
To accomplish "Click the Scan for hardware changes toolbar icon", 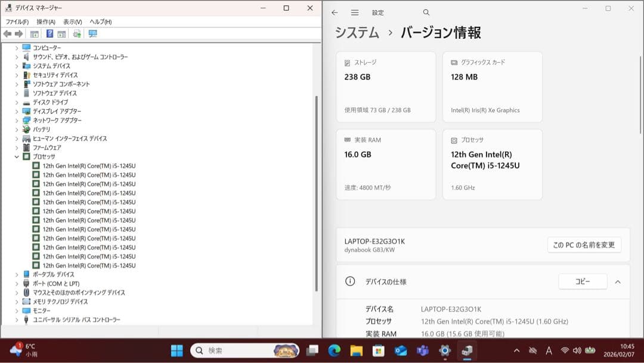I will (76, 34).
